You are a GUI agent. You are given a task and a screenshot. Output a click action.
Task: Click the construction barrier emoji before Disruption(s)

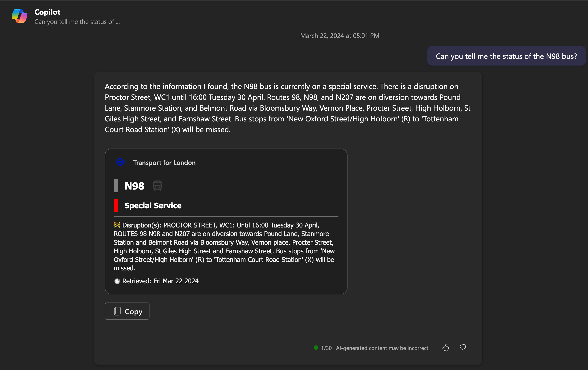[117, 225]
